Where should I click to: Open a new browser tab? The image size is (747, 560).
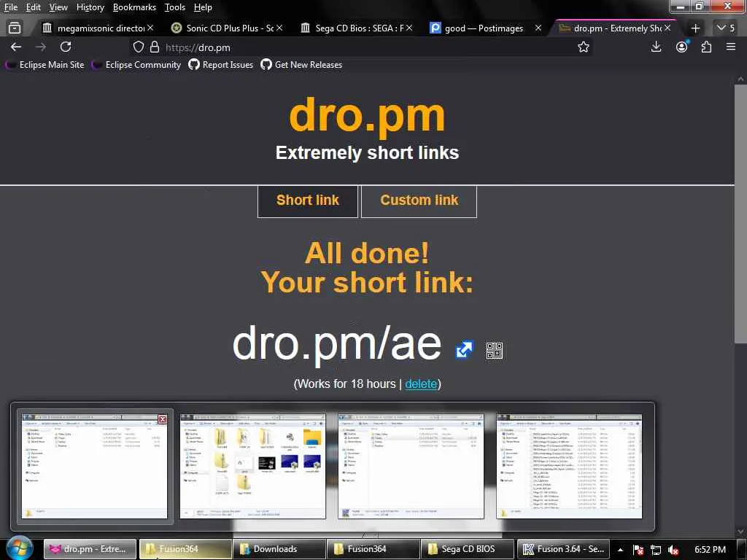(695, 28)
